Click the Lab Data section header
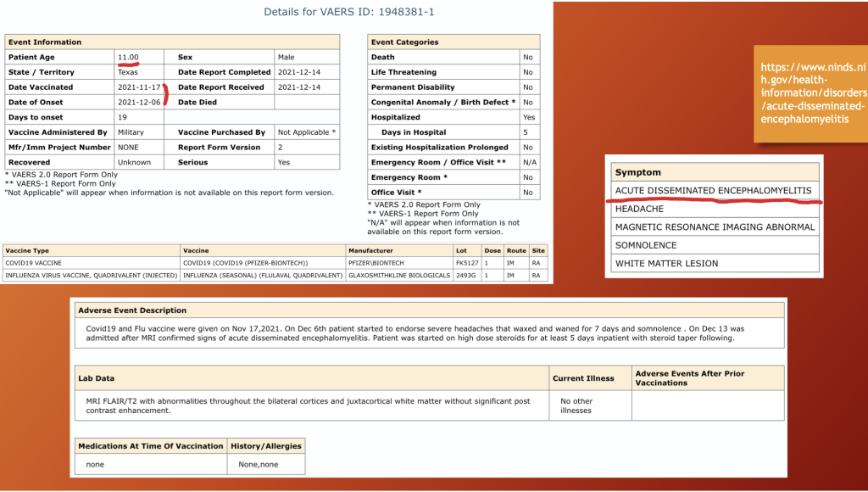Screen dimensions: 868x492 pyautogui.click(x=96, y=378)
